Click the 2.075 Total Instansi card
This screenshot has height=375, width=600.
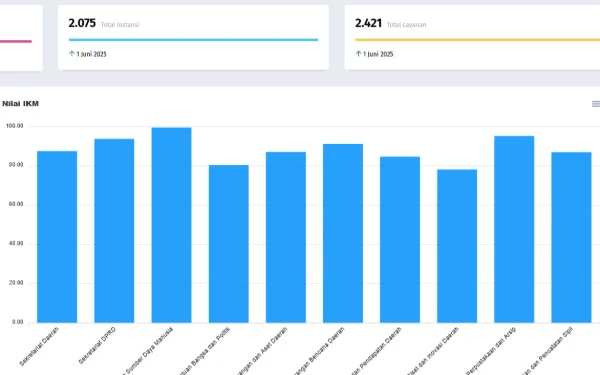pyautogui.click(x=193, y=37)
